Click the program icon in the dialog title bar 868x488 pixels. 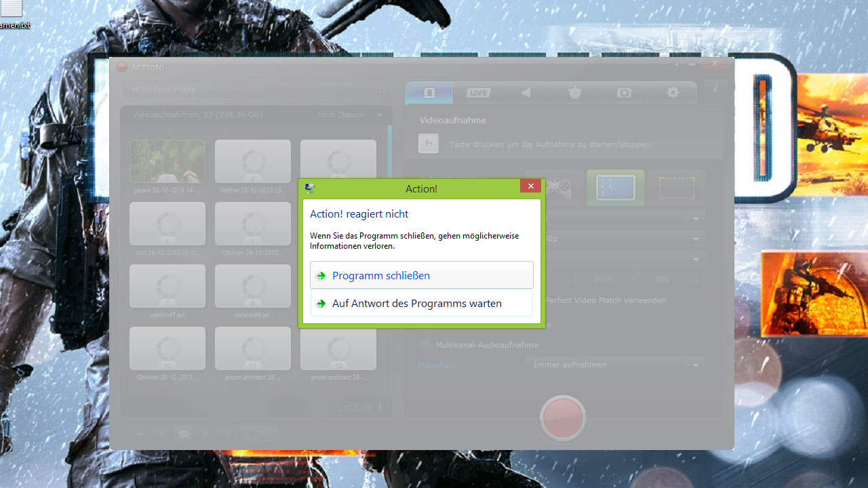(x=310, y=188)
